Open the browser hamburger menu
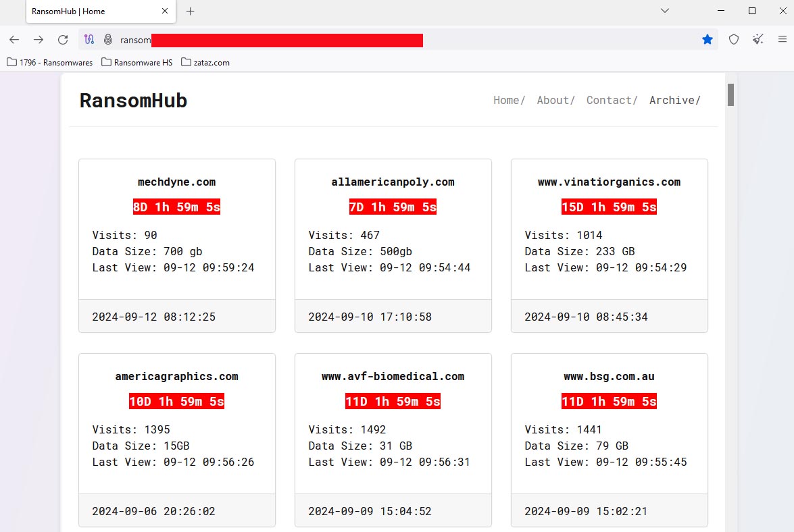The width and height of the screenshot is (794, 532). pyautogui.click(x=783, y=39)
